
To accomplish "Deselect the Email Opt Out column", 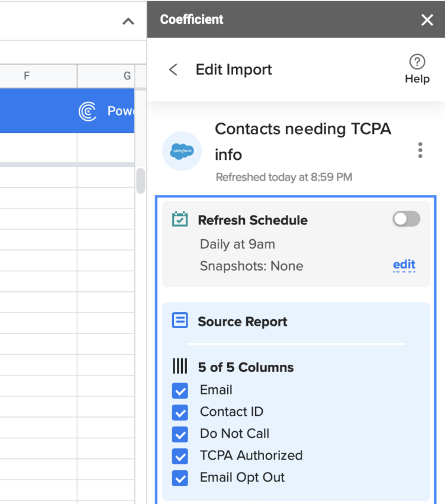I will (x=180, y=478).
